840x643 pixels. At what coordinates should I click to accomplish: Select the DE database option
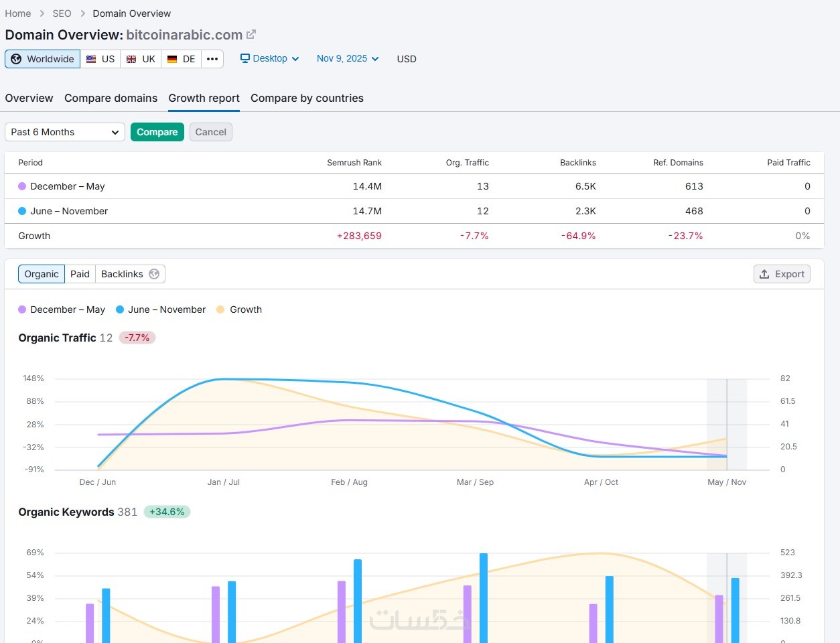[x=181, y=59]
